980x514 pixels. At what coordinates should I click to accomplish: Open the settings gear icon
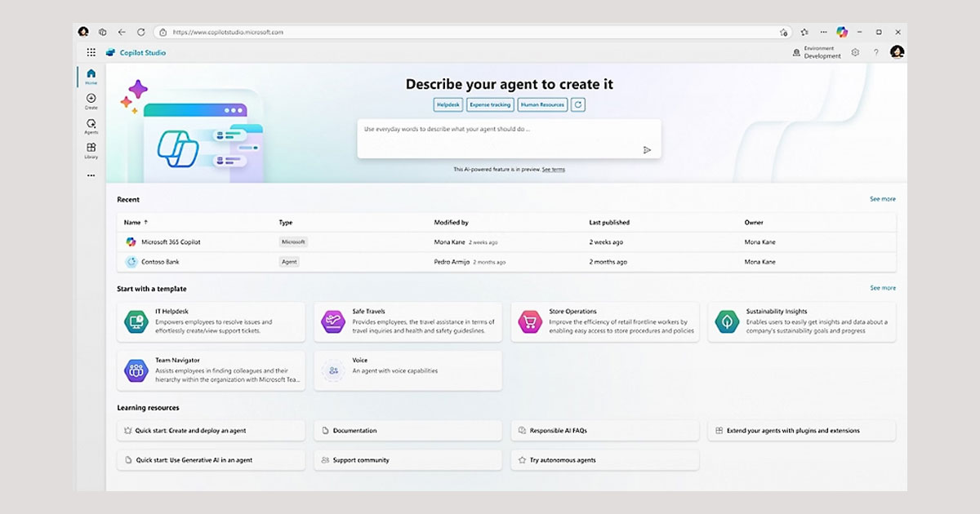[x=855, y=52]
